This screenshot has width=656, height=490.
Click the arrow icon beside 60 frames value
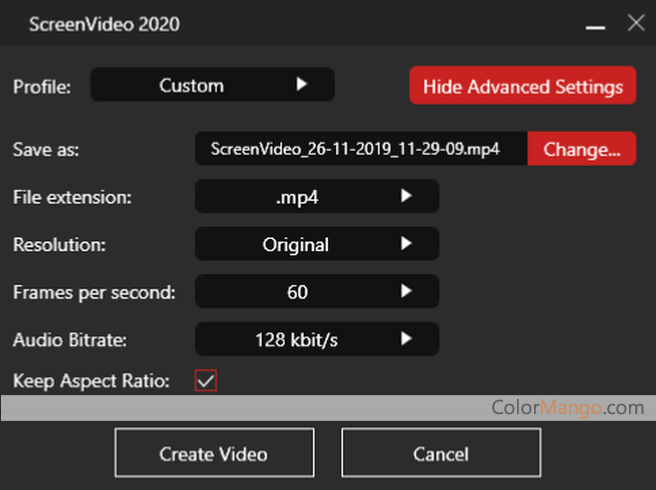tap(405, 292)
